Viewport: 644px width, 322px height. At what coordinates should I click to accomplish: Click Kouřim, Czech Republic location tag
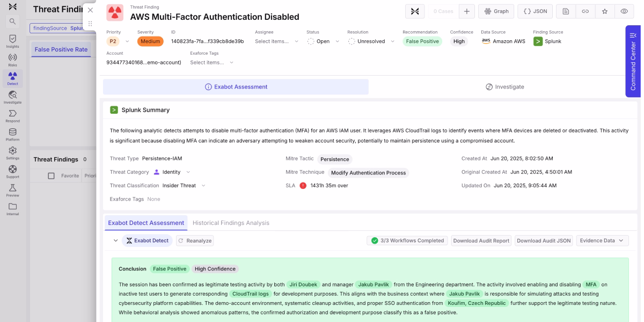coord(477,303)
